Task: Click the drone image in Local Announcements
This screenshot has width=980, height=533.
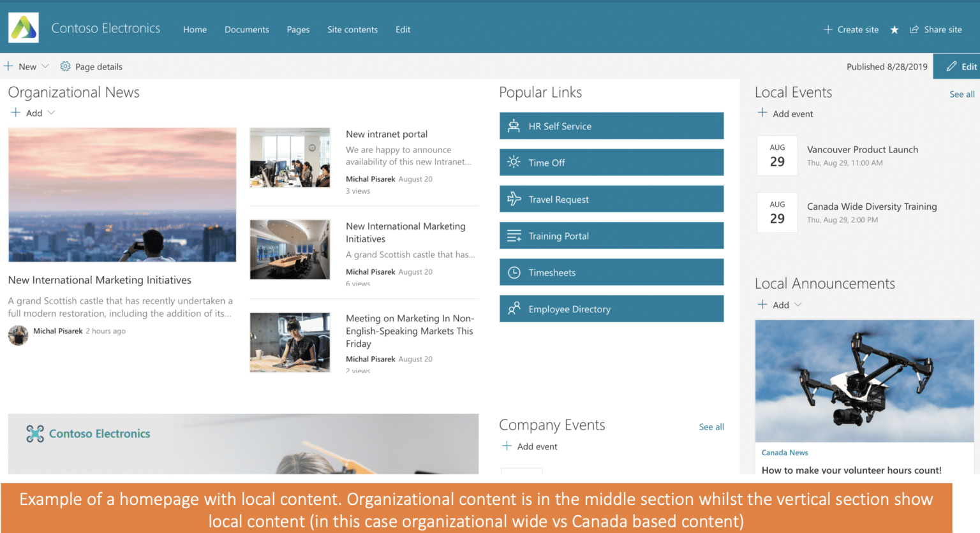Action: 864,381
